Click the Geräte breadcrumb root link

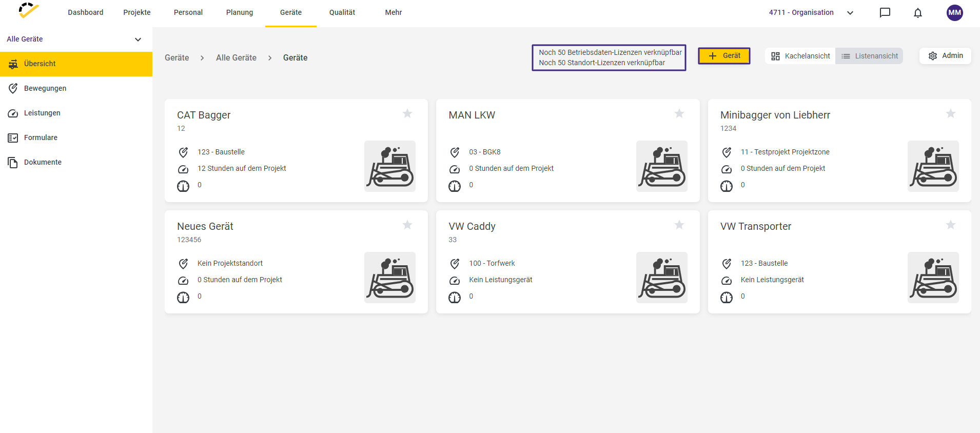[x=177, y=58]
